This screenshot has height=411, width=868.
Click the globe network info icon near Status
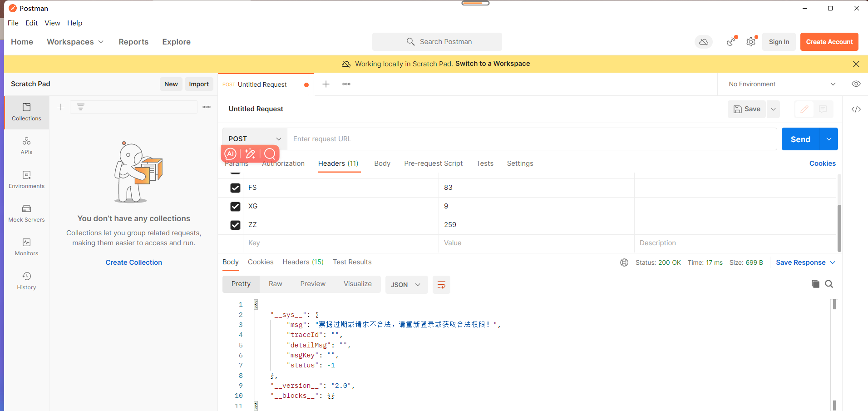(624, 262)
